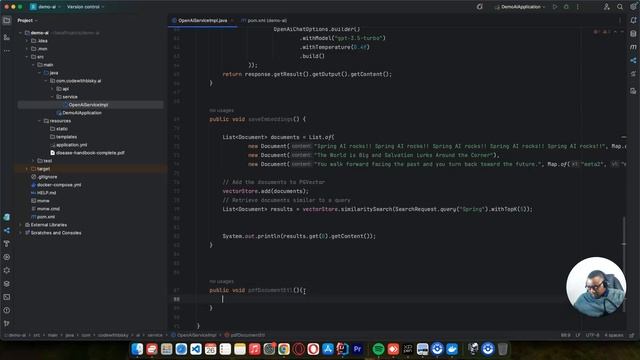Open Code With Me collaboration icon
Image resolution: width=640 pixels, height=360 pixels.
[x=607, y=7]
